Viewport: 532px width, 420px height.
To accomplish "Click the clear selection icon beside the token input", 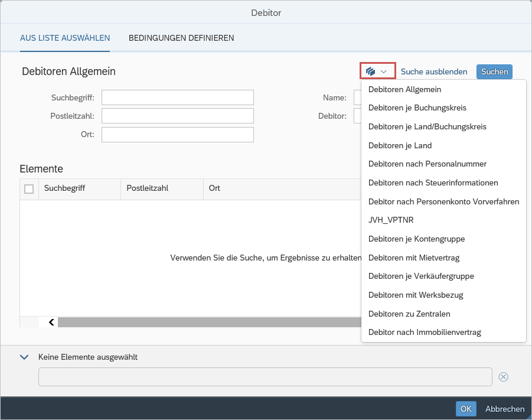I will [x=503, y=377].
